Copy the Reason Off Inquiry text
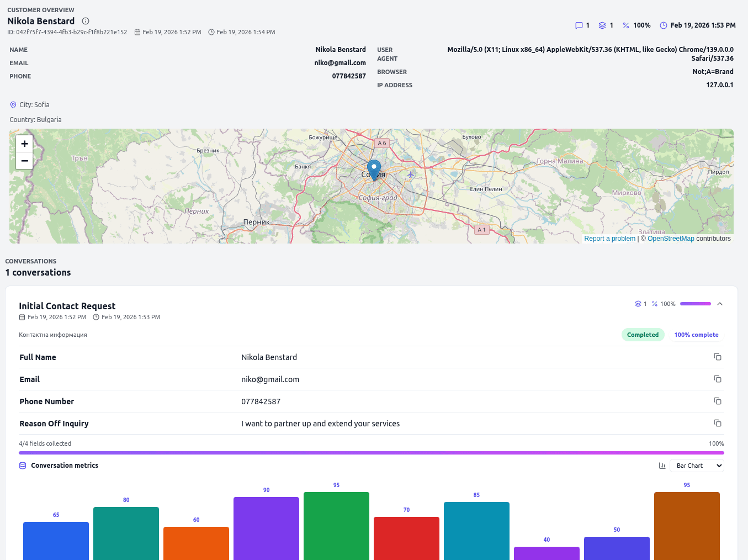748x560 pixels. pyautogui.click(x=717, y=422)
